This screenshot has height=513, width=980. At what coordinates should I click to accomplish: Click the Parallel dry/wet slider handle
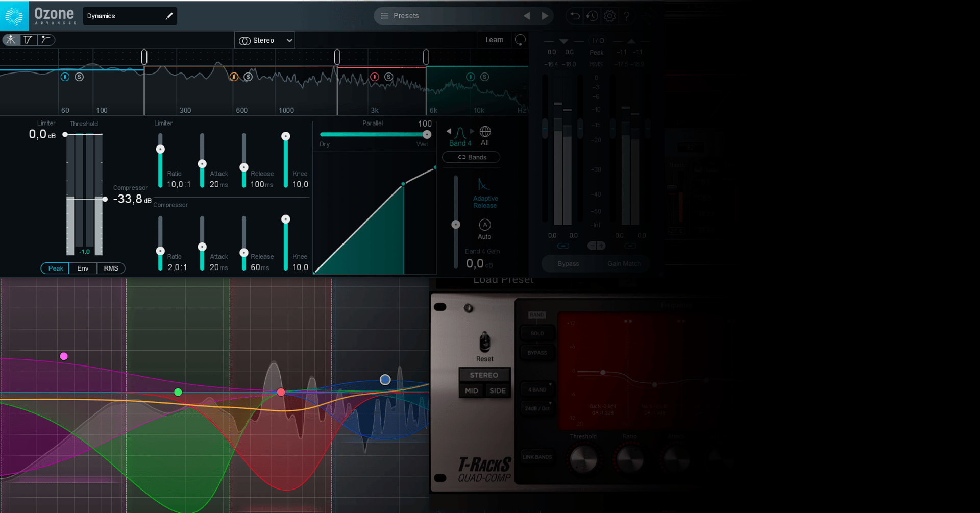pos(427,134)
